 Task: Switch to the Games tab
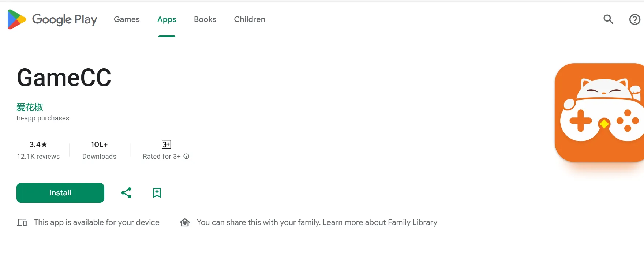coord(127,19)
